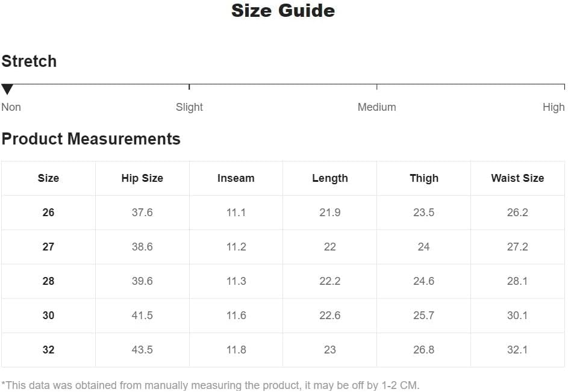This screenshot has height=392, width=568.
Task: Select the High stretch label
Action: [x=554, y=107]
